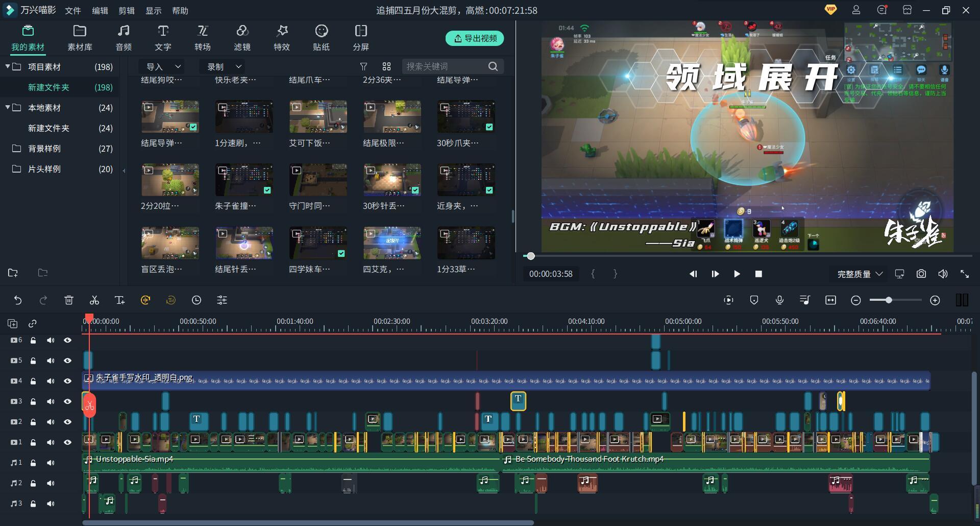Mute audio track 1 speaker
Image resolution: width=980 pixels, height=526 pixels.
(x=51, y=463)
